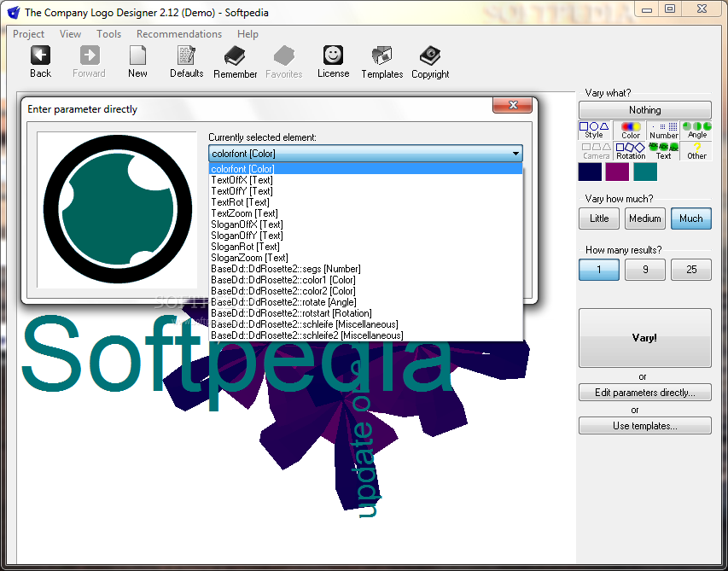Pick DdRosette2::rotate [Angle] entry
Viewport: 728px width, 571px height.
(366, 302)
